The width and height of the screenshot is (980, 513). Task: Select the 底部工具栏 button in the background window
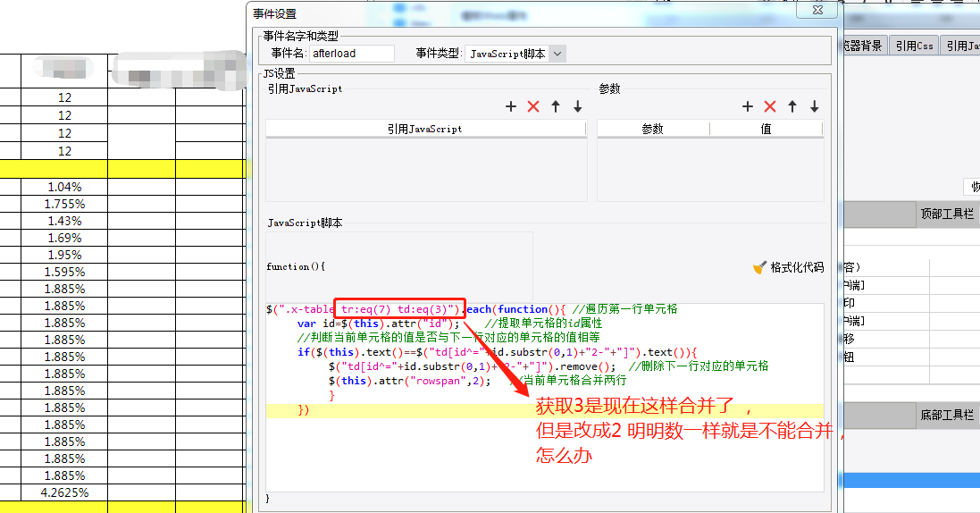[x=948, y=415]
